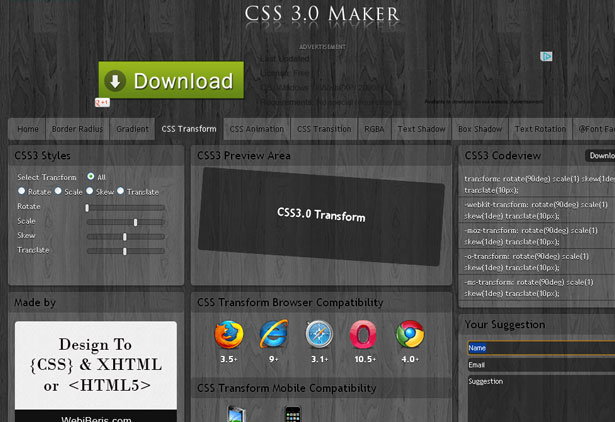Viewport: 615px width, 422px height.
Task: Open the RGBA tab
Action: (374, 129)
